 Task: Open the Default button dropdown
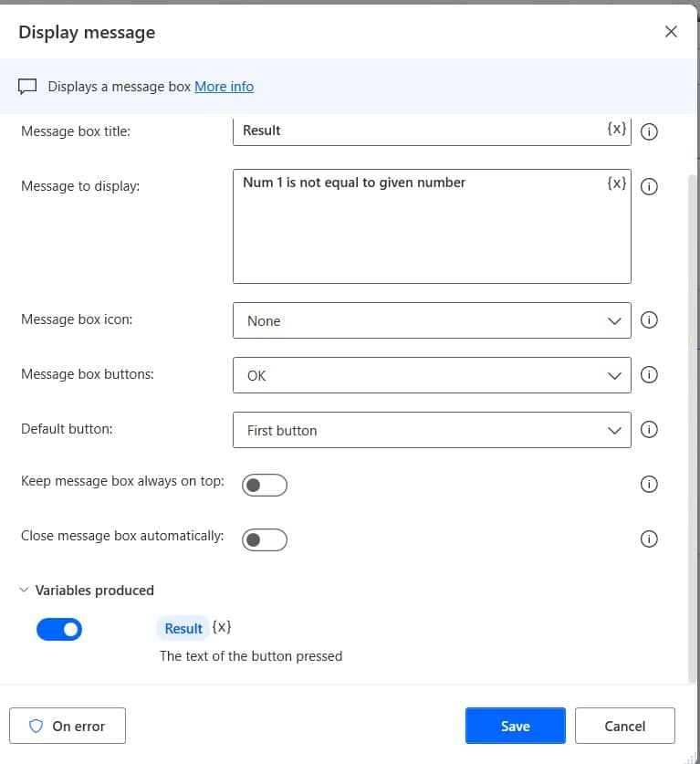pyautogui.click(x=432, y=430)
